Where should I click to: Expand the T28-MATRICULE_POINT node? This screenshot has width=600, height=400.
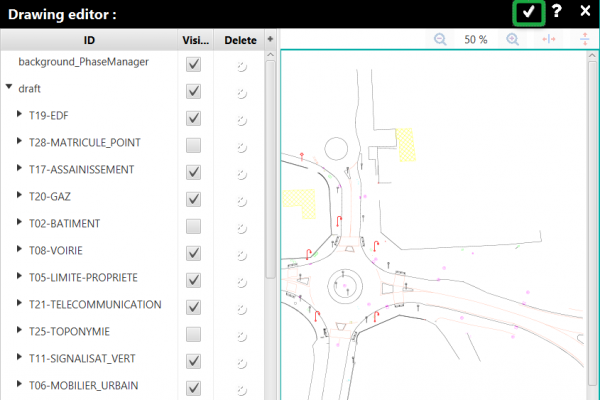[19, 141]
